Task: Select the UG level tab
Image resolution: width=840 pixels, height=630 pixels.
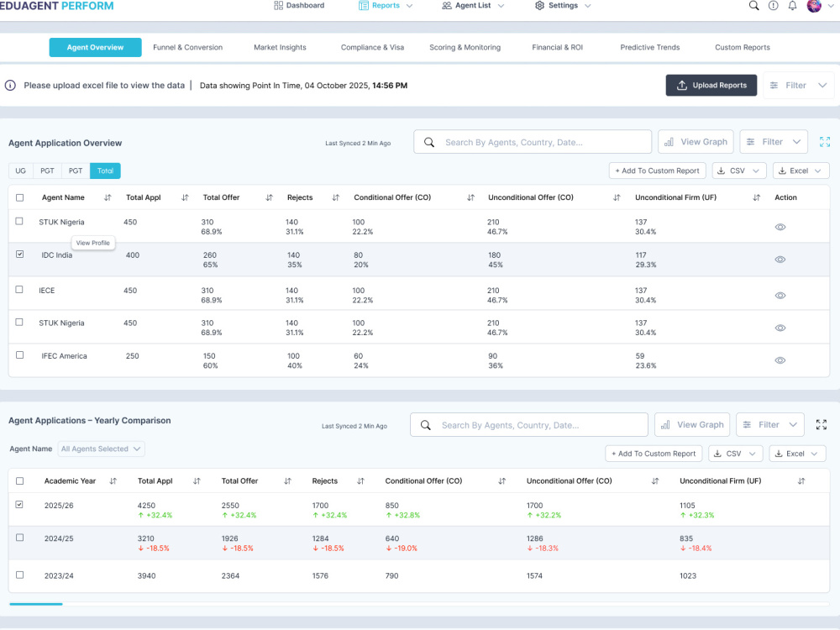Action: [x=20, y=171]
